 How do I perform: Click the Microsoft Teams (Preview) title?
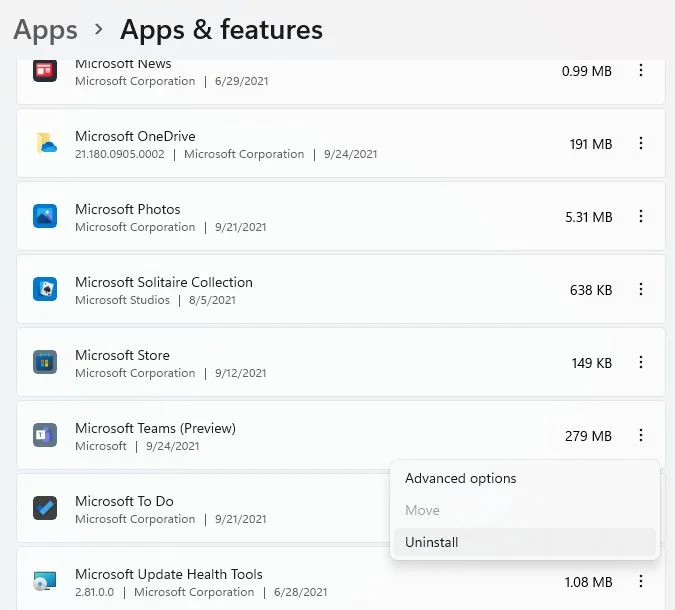pos(155,428)
